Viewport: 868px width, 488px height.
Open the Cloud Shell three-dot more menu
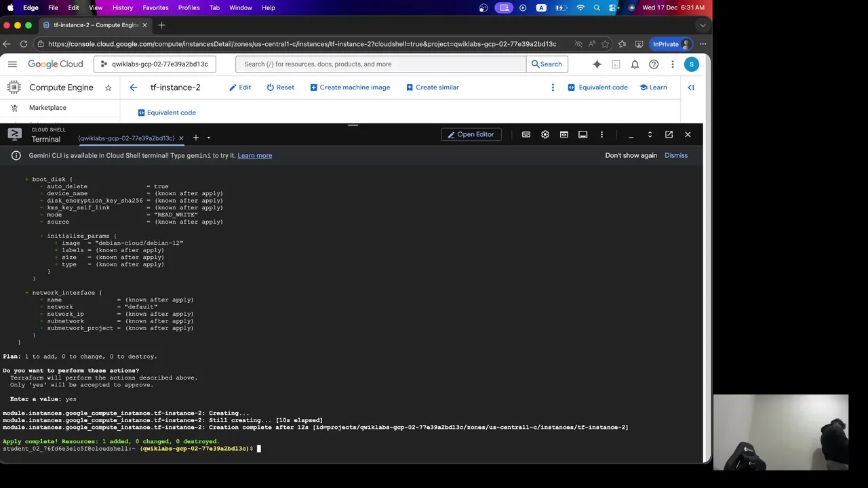click(601, 134)
